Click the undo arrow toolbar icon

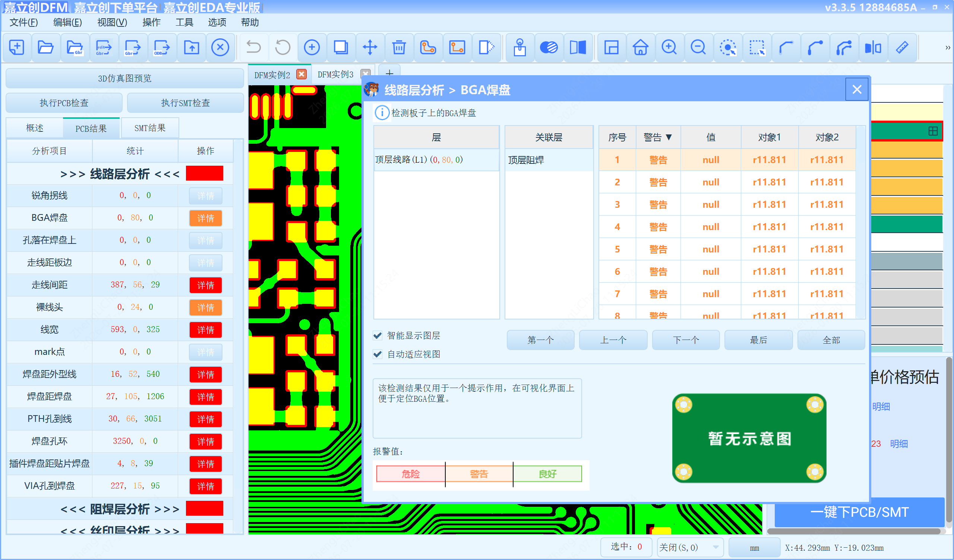(253, 48)
